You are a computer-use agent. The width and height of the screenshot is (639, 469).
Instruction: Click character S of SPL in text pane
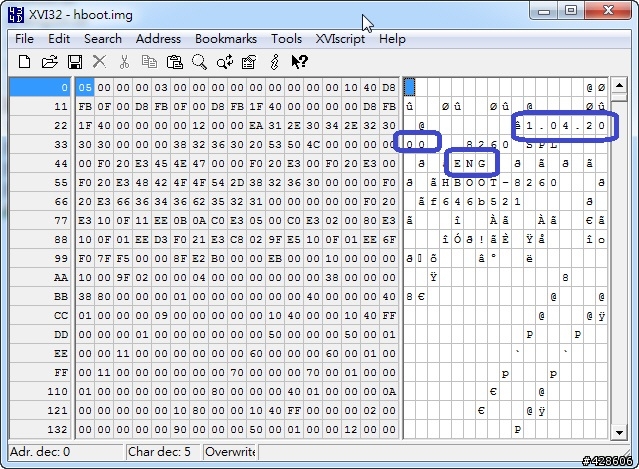[529, 145]
